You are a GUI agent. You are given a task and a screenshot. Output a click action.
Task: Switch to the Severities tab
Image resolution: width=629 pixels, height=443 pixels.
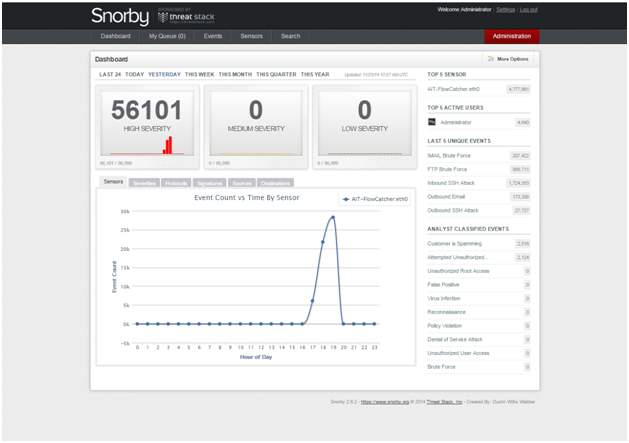point(144,183)
